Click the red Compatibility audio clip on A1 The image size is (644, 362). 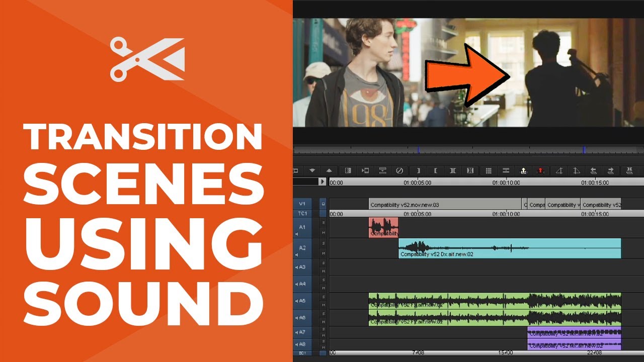383,227
